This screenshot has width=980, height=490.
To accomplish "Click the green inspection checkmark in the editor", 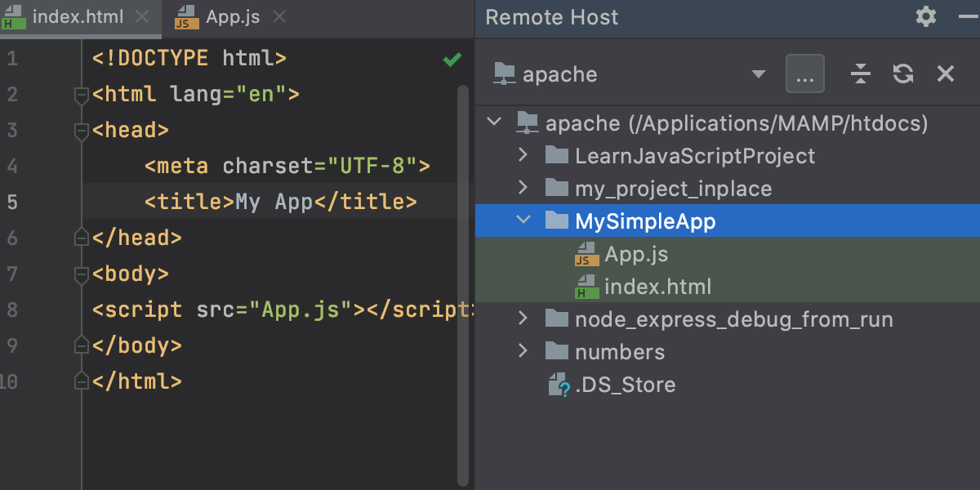I will pos(452,58).
